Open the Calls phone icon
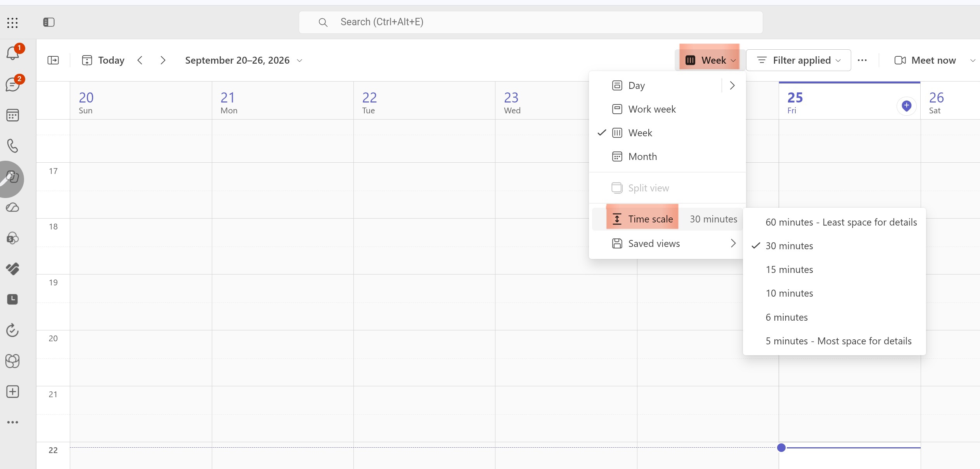This screenshot has width=980, height=469. point(13,146)
